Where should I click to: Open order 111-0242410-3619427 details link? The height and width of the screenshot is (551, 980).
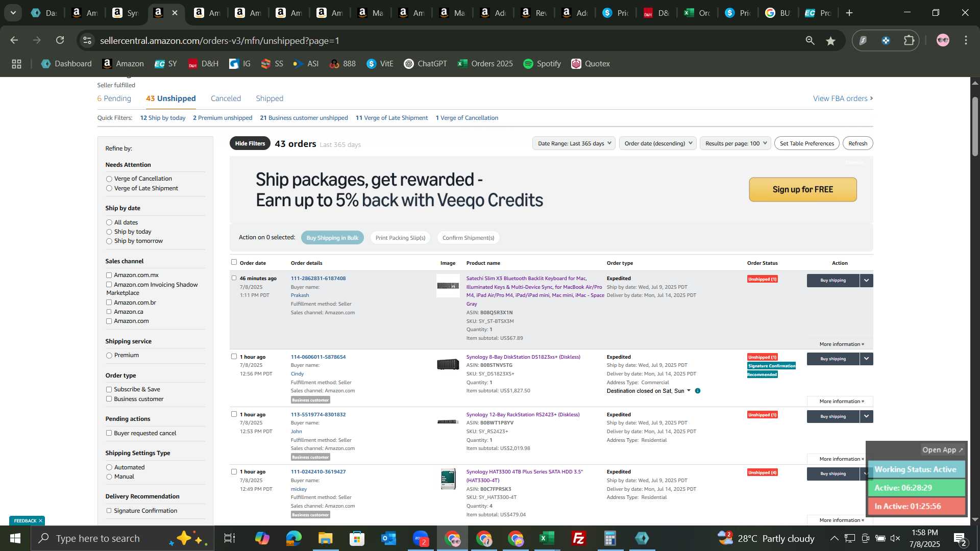click(x=318, y=472)
